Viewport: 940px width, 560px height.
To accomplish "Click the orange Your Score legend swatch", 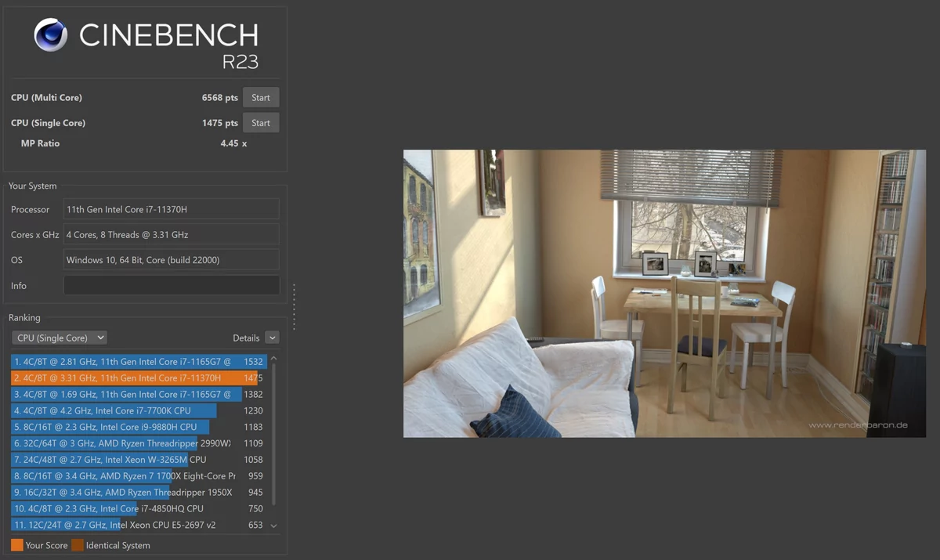I will click(x=17, y=545).
